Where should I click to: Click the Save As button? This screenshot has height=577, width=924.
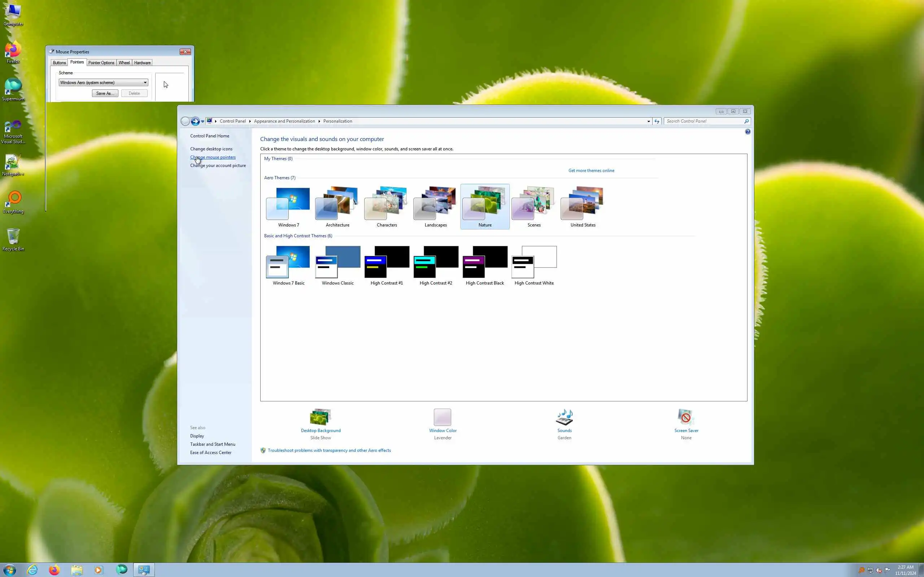point(105,93)
